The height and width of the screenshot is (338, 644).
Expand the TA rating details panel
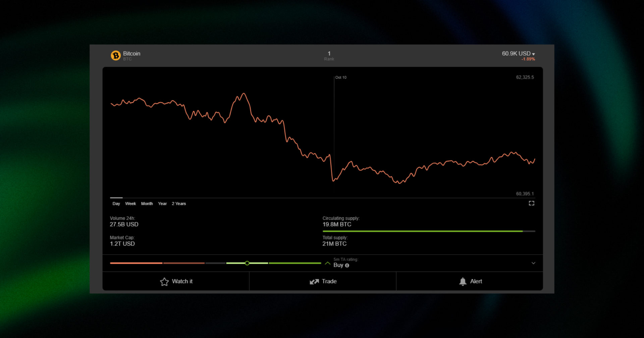533,263
